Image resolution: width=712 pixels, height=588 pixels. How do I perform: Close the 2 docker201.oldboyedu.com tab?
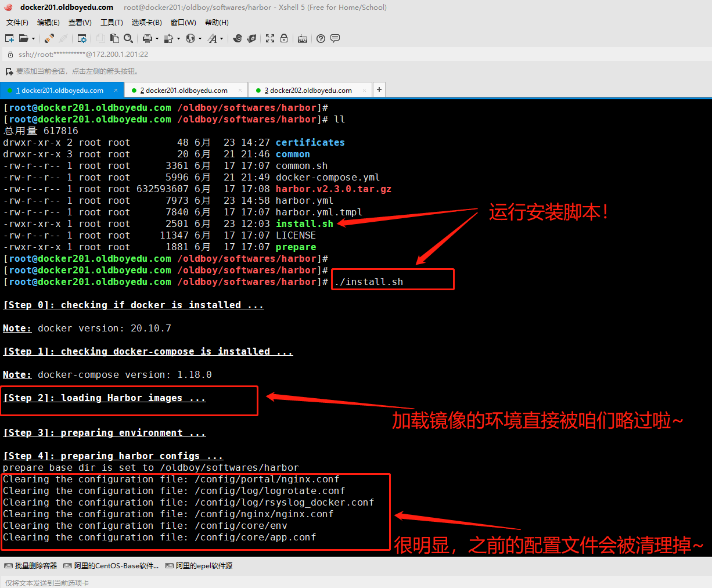(240, 90)
